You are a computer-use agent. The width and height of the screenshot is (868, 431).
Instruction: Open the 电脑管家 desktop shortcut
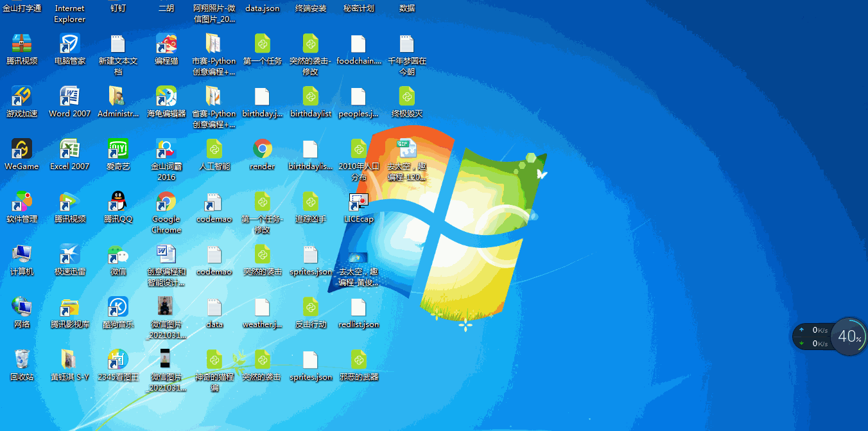coord(70,44)
